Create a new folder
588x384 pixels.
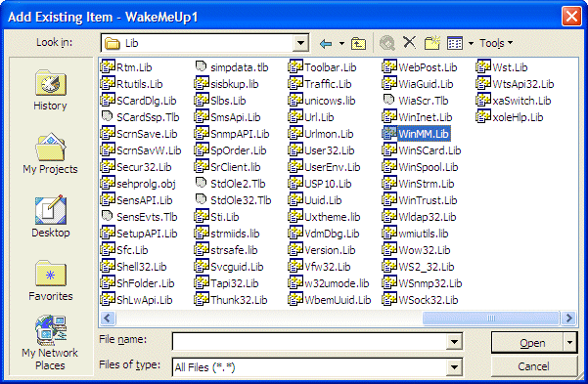[x=432, y=43]
